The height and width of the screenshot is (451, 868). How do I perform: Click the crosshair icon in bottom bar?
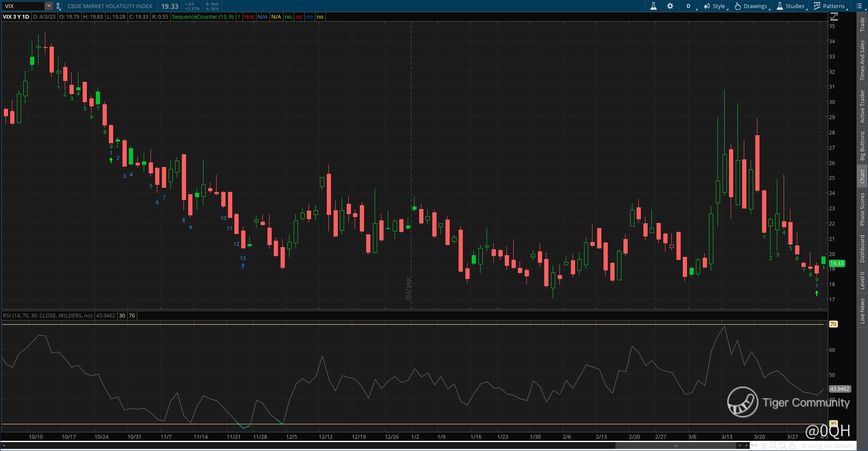764,445
